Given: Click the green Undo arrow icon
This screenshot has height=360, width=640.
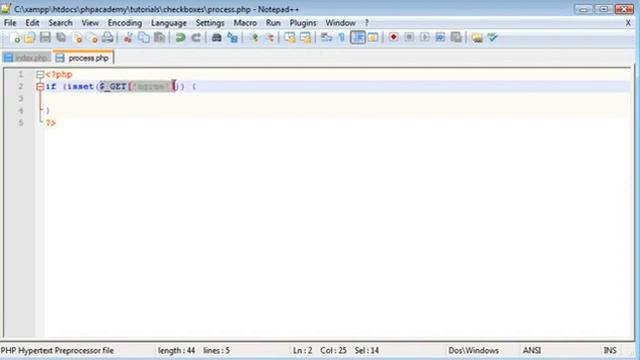Looking at the screenshot, I should click(180, 38).
